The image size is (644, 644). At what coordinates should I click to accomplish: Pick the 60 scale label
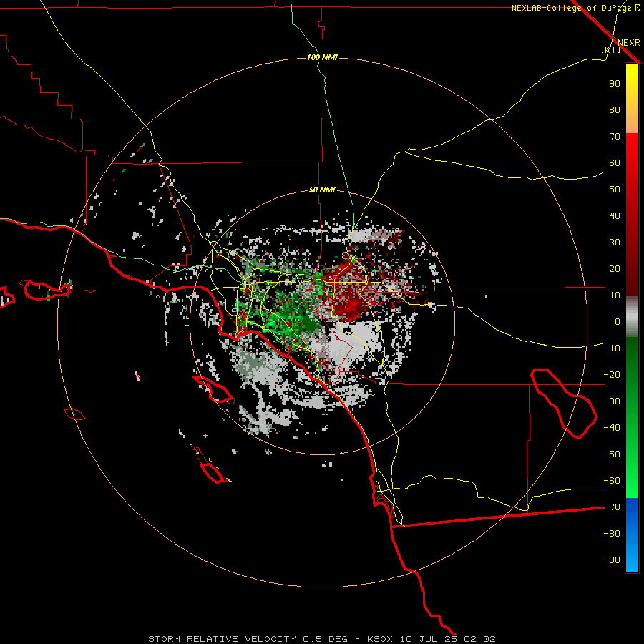[615, 162]
